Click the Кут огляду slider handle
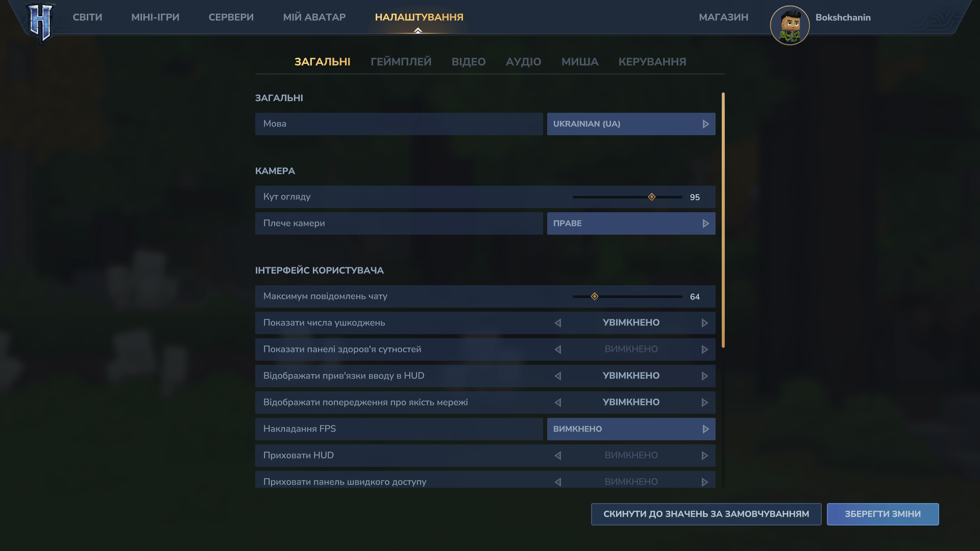This screenshot has height=551, width=980. pos(652,197)
